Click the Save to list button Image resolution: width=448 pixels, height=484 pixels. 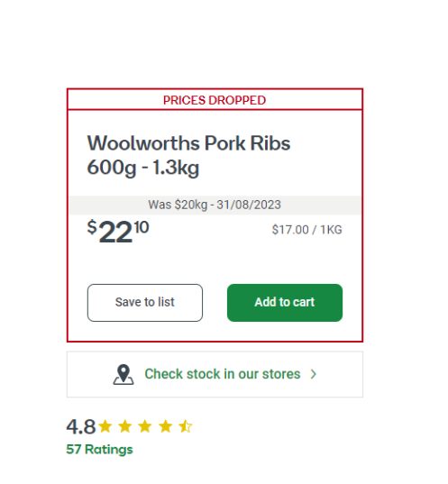point(145,303)
